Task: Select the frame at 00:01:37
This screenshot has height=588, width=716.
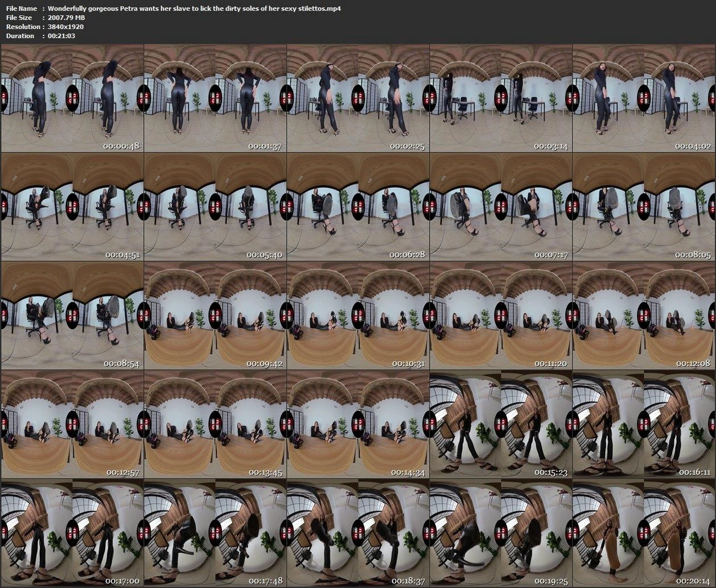Action: coord(215,99)
